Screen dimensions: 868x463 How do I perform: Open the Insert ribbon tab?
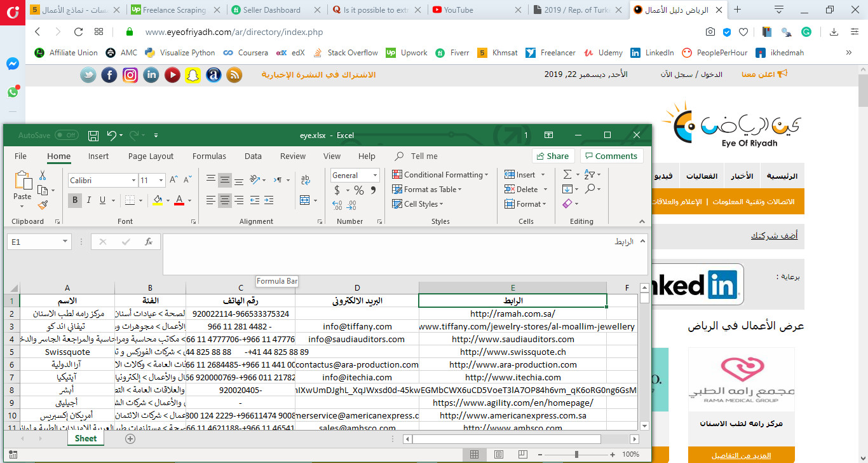point(98,156)
